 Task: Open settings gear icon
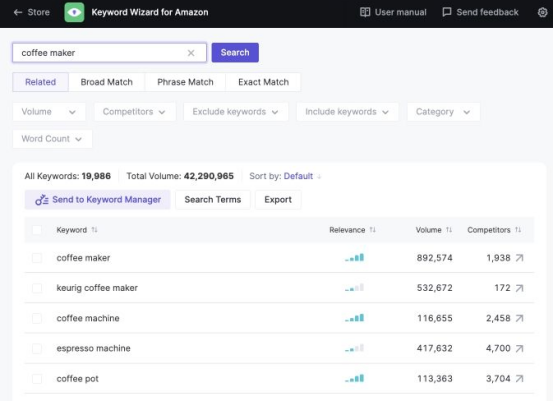(x=542, y=12)
